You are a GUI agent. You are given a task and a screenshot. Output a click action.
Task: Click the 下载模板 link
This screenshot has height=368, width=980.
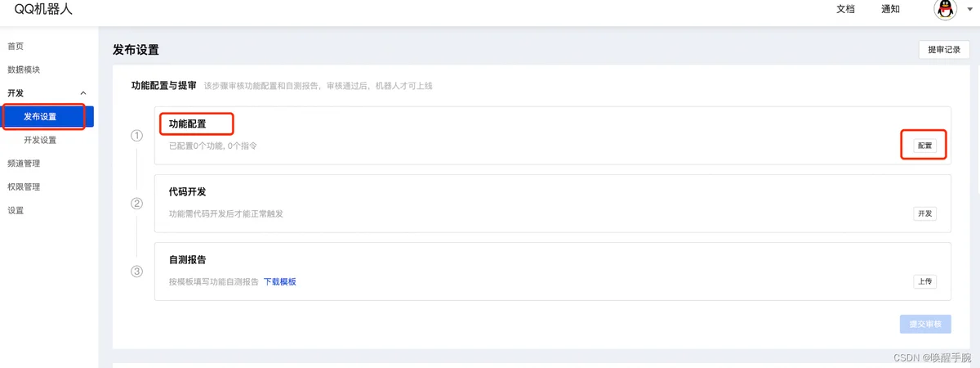(x=279, y=281)
